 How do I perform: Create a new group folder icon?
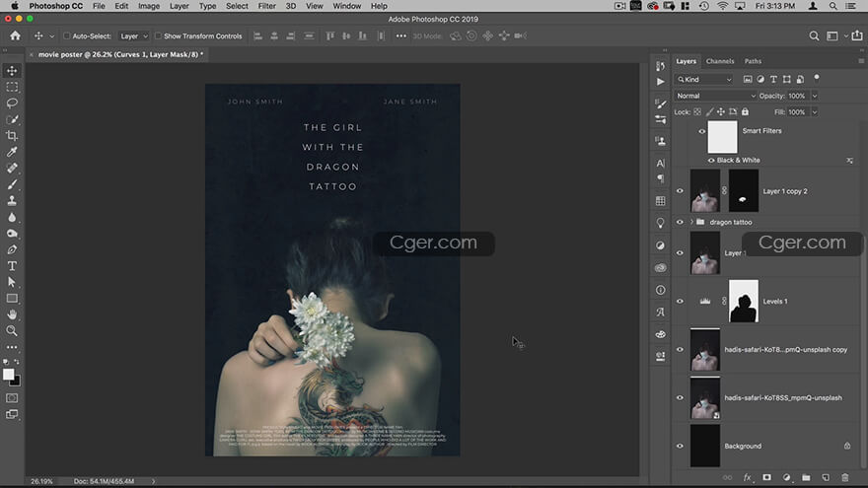806,477
